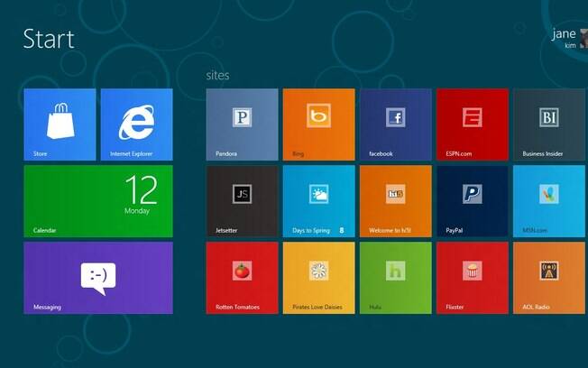Click the Start heading text
Screen dimensions: 588x368
(x=49, y=39)
